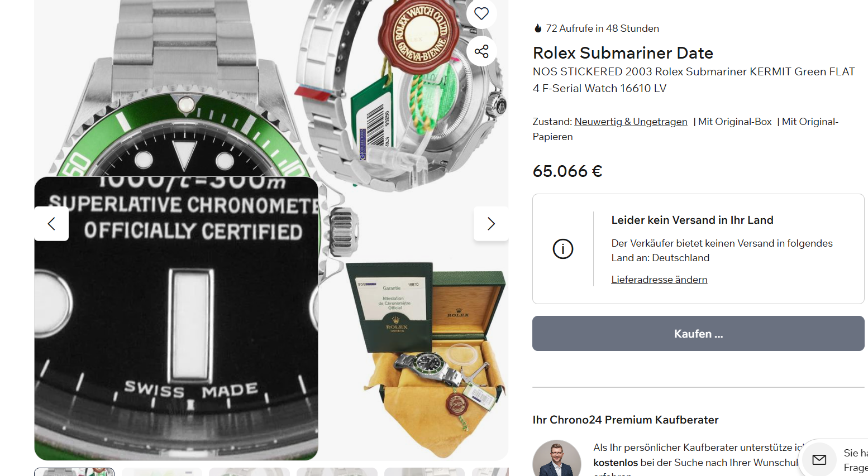The width and height of the screenshot is (868, 476).
Task: Show previous image with left arrow
Action: point(51,224)
